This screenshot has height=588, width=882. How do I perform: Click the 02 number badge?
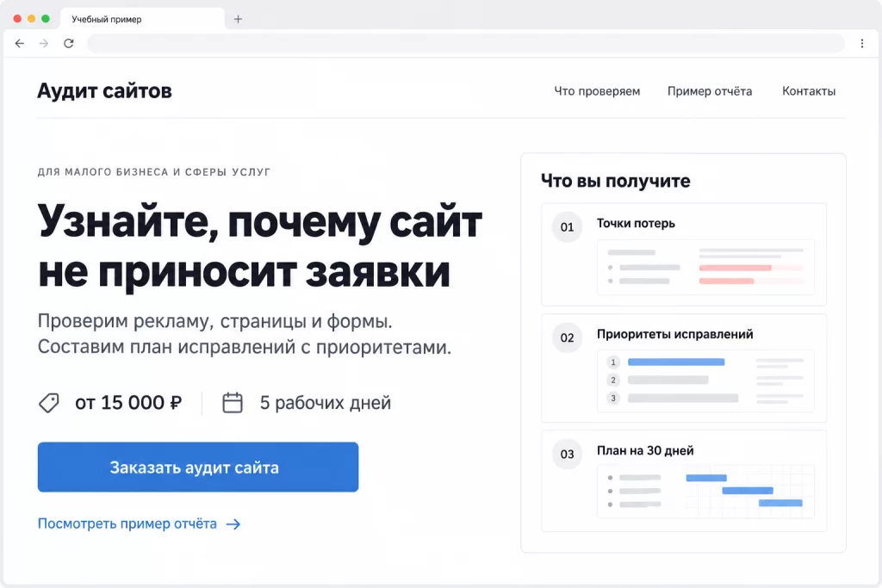[x=567, y=337]
